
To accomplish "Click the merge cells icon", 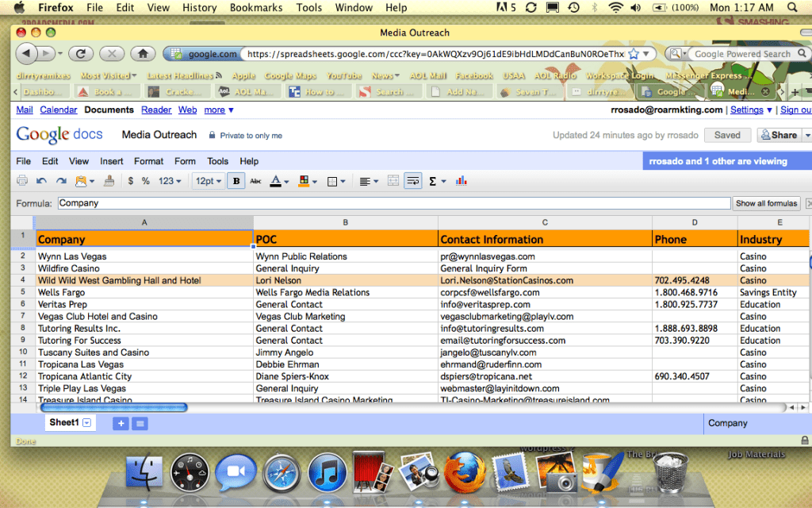I will (393, 181).
